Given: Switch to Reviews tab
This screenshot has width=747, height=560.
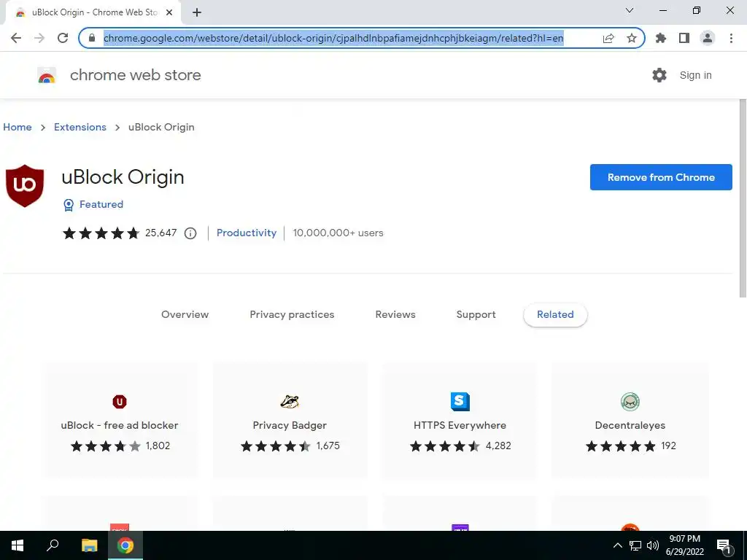Looking at the screenshot, I should tap(395, 314).
